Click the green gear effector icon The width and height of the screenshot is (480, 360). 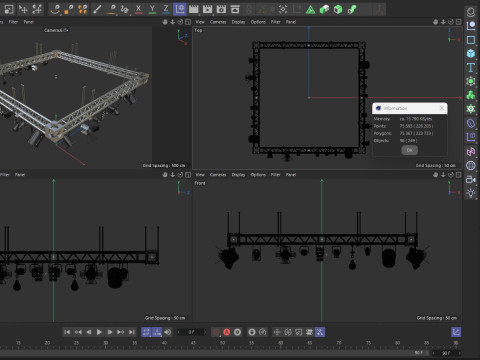click(x=471, y=109)
